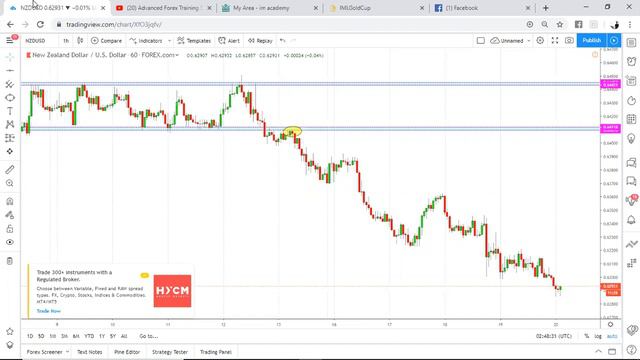This screenshot has width=640, height=360.
Task: Click the blue Publish button
Action: [592, 40]
